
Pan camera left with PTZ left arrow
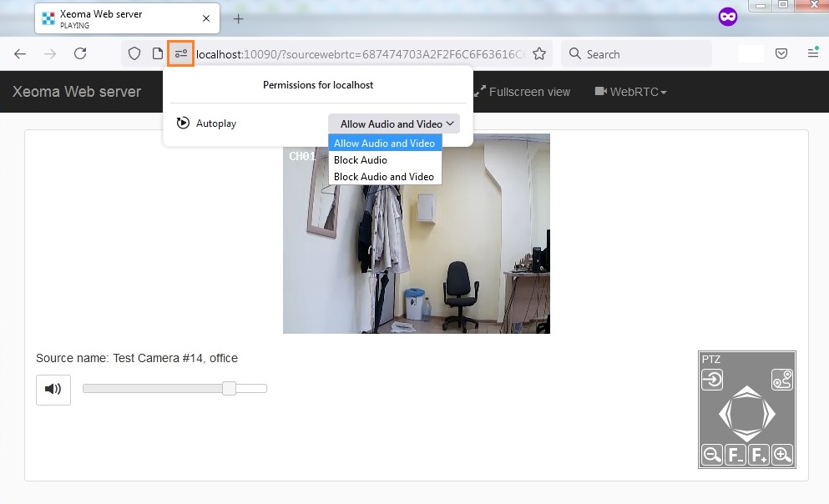pos(725,414)
